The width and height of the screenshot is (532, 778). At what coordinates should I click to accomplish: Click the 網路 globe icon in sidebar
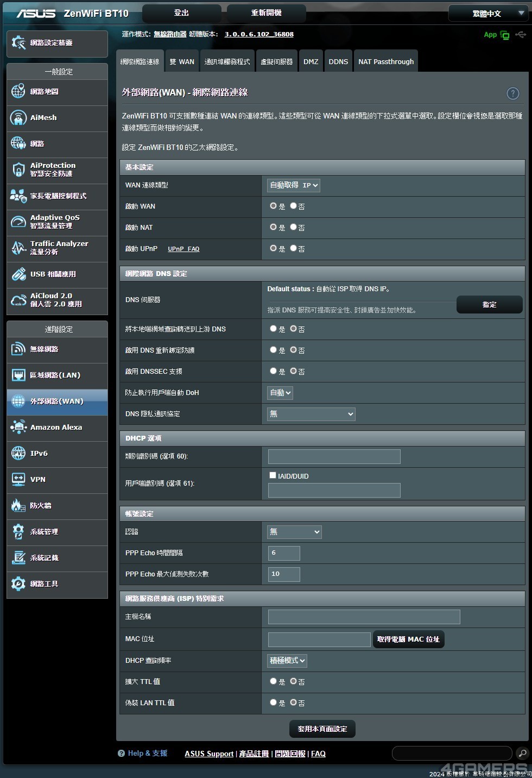tap(18, 143)
